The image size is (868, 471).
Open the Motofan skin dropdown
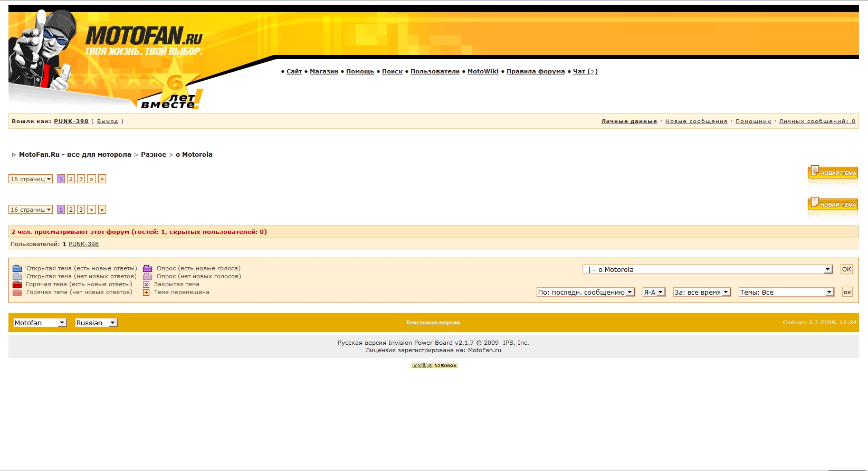pos(40,323)
